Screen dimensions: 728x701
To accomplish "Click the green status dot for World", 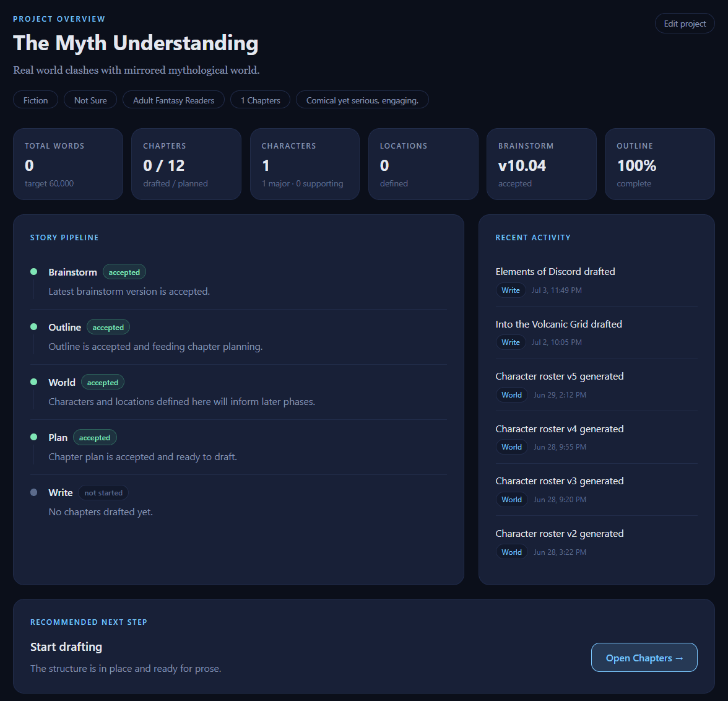I will pos(34,382).
